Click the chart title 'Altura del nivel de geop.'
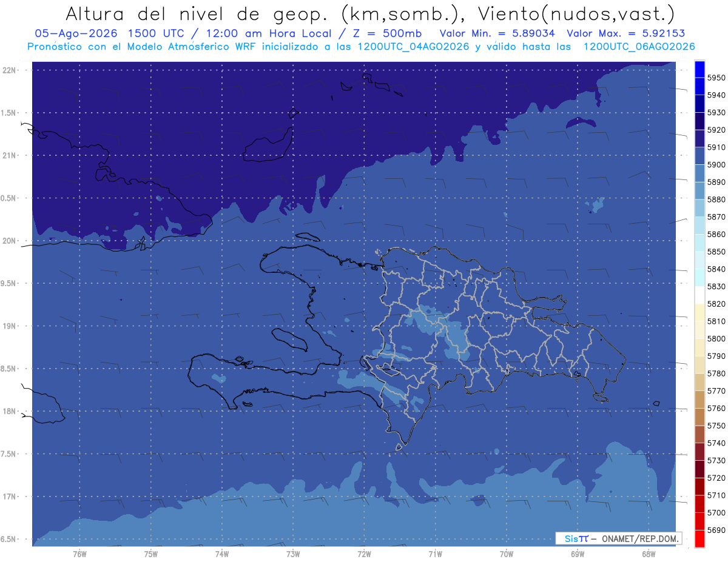The height and width of the screenshot is (562, 728). [x=196, y=13]
